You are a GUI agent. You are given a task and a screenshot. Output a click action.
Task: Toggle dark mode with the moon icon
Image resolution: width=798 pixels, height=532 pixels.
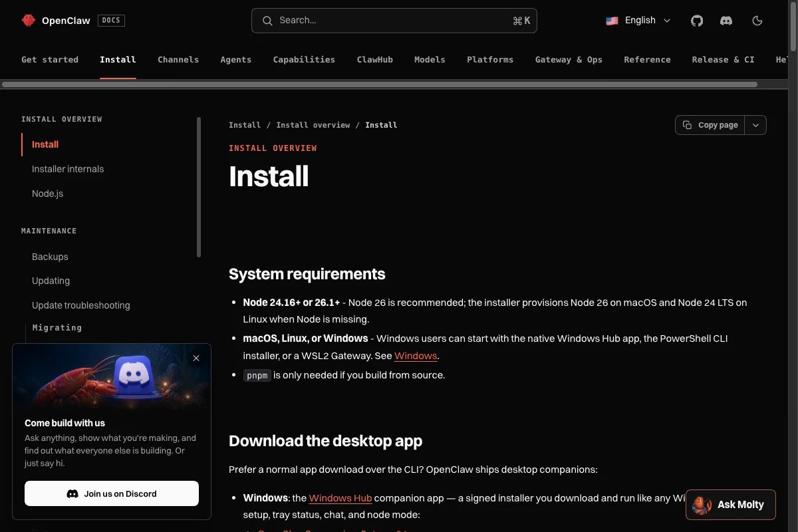pos(757,21)
